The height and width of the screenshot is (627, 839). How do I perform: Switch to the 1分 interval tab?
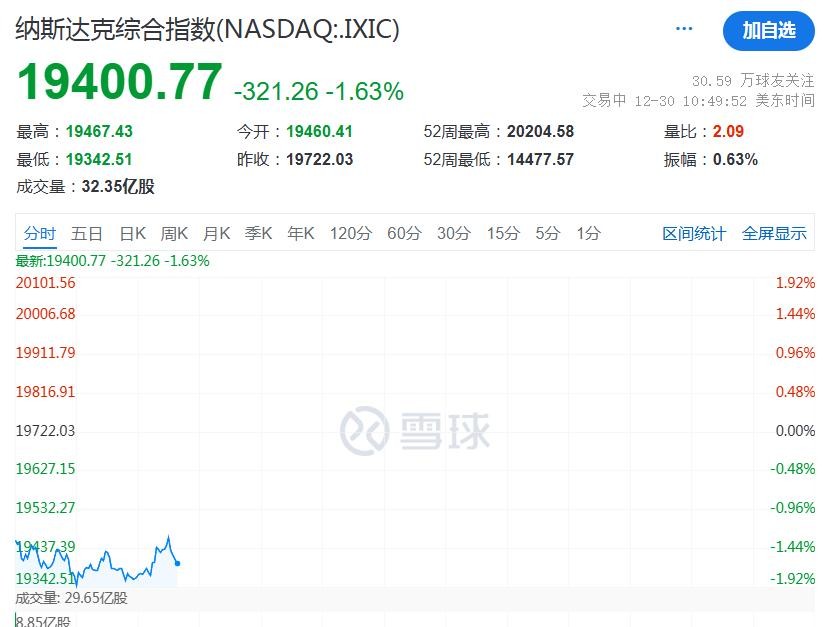[588, 233]
